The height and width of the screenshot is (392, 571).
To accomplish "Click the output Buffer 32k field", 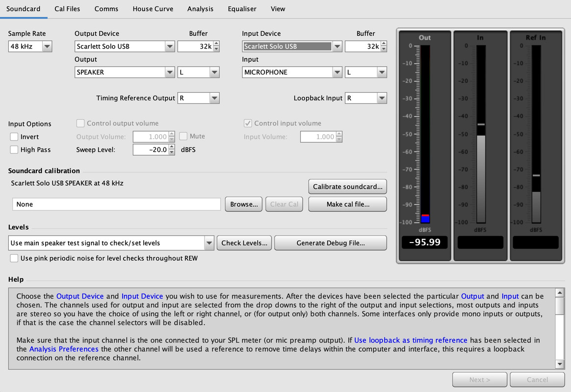I will 196,46.
